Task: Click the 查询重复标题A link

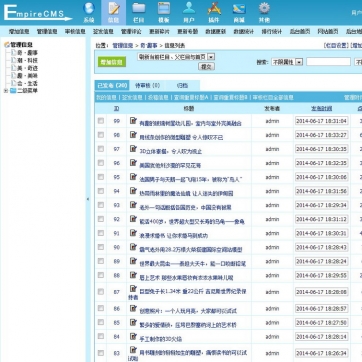Action: (191, 97)
